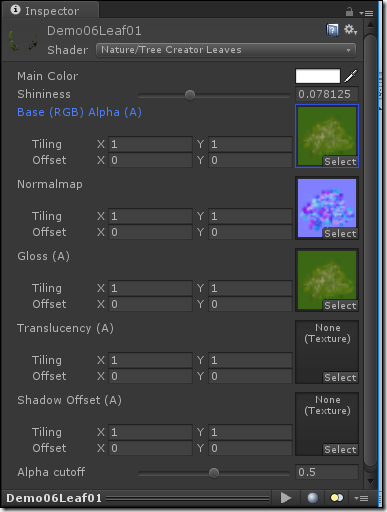Click Base texture Offset Y field
Image resolution: width=387 pixels, height=512 pixels.
[250, 160]
